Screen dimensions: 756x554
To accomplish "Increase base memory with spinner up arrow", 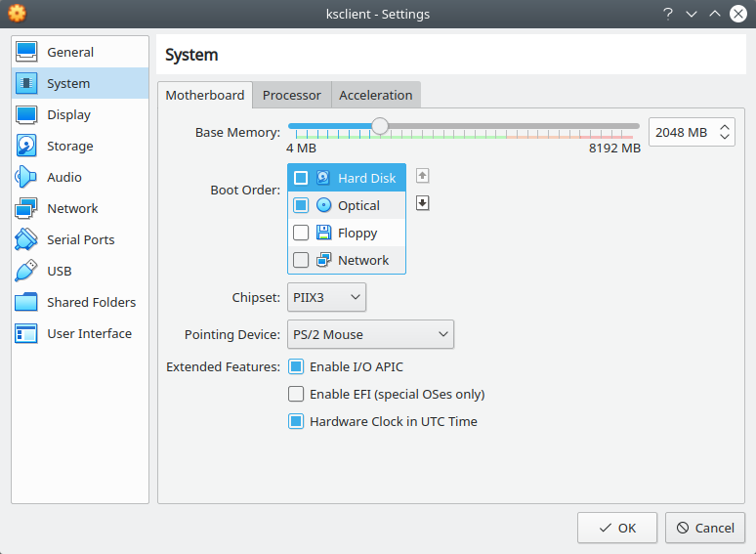I will [724, 127].
